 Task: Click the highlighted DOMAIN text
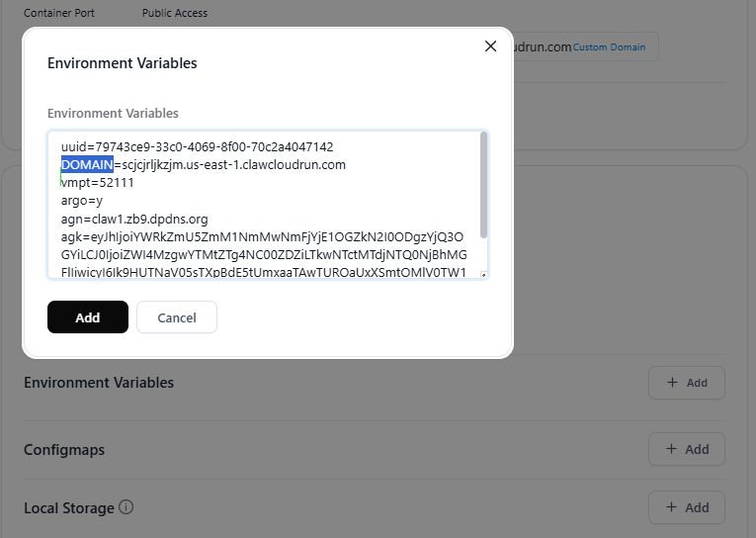point(87,164)
